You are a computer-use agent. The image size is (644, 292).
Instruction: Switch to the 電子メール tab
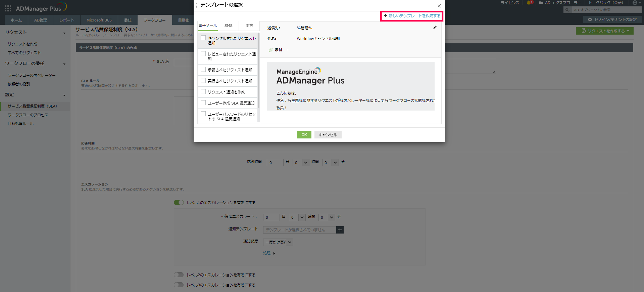click(208, 26)
